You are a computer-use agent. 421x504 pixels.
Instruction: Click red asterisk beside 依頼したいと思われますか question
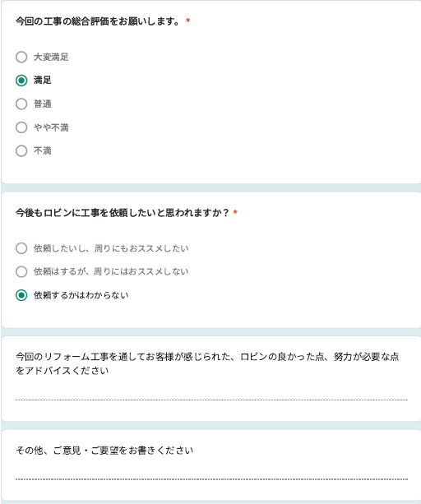(235, 212)
